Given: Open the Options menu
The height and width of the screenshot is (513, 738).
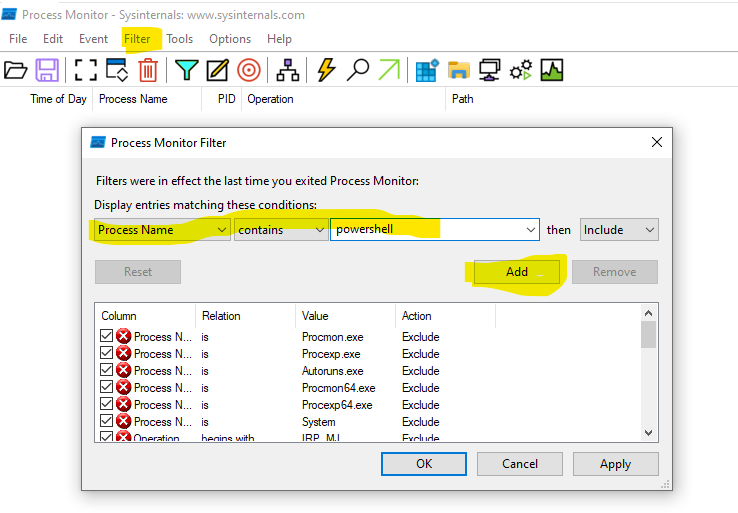Looking at the screenshot, I should pos(230,39).
